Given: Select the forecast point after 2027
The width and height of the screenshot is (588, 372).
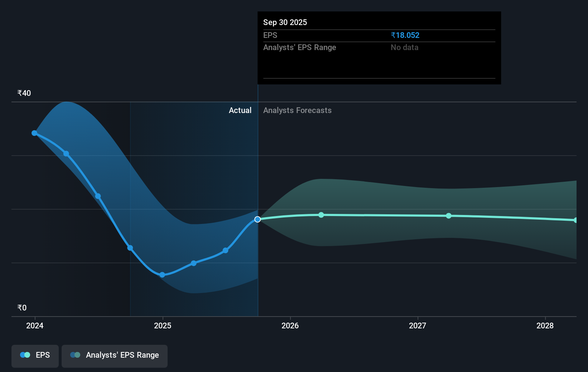Looking at the screenshot, I should coord(449,216).
